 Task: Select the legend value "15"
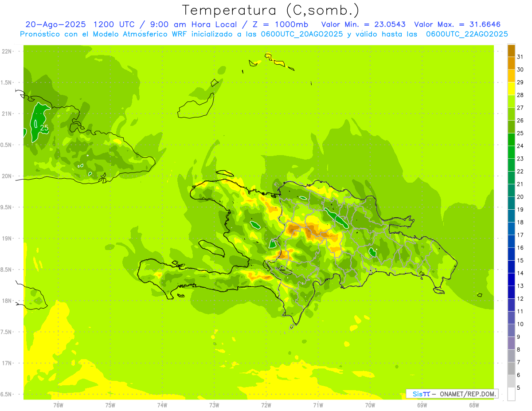pyautogui.click(x=520, y=260)
